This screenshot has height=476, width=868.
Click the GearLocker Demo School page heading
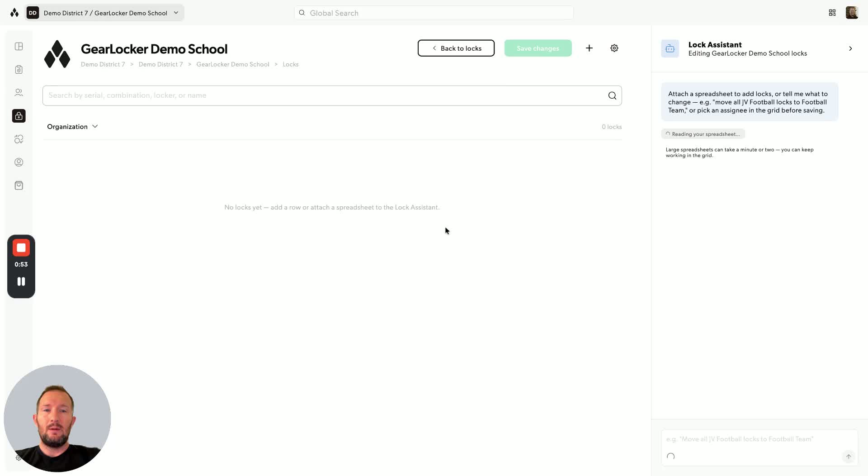coord(154,49)
